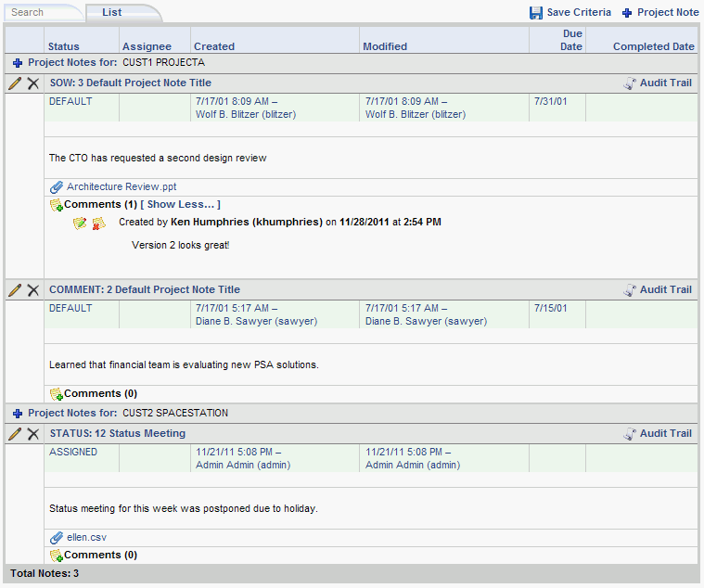Click the Project Note button at top

point(661,13)
